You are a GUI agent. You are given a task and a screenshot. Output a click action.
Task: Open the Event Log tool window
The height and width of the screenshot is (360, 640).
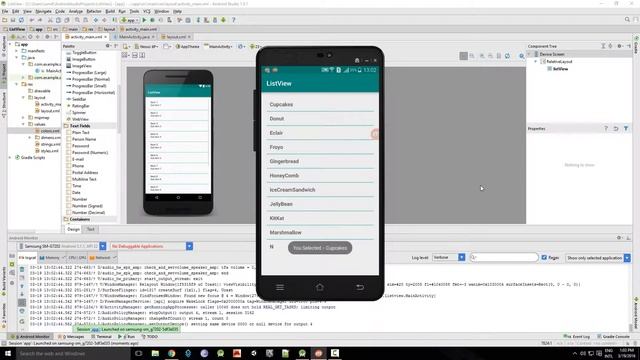pyautogui.click(x=577, y=337)
